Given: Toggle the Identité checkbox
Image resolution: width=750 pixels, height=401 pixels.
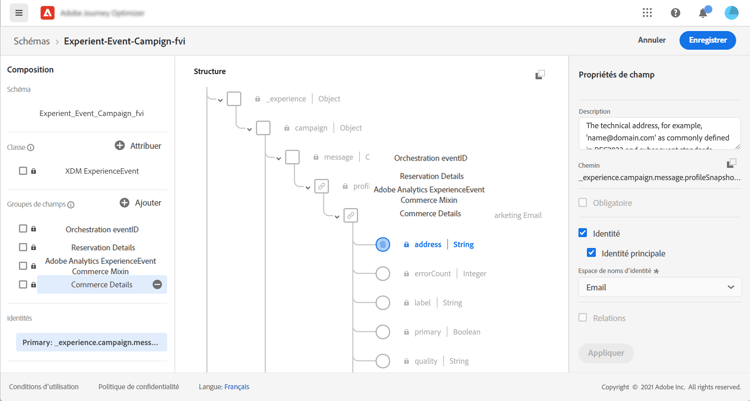Looking at the screenshot, I should click(583, 233).
